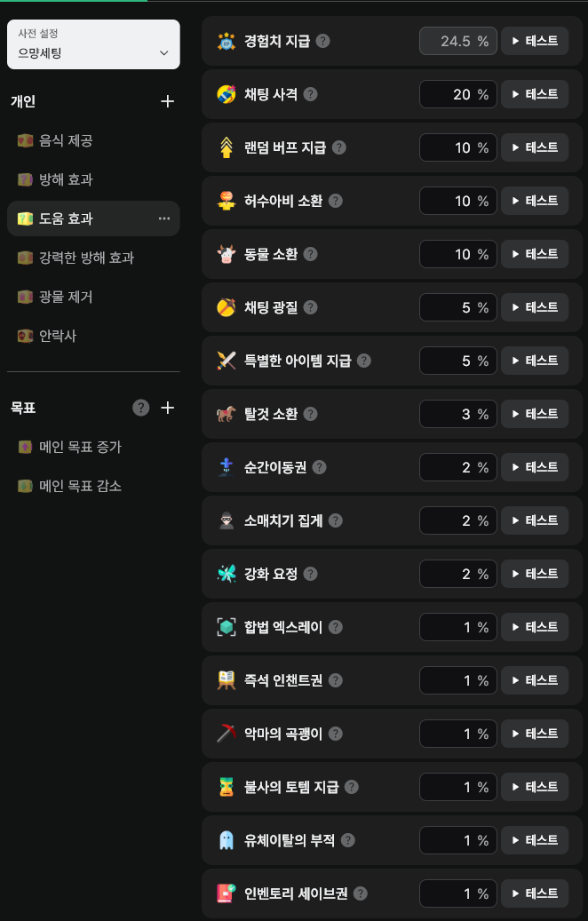The width and height of the screenshot is (588, 921).
Task: Click the percent field for 탈것 소환
Action: tap(457, 414)
